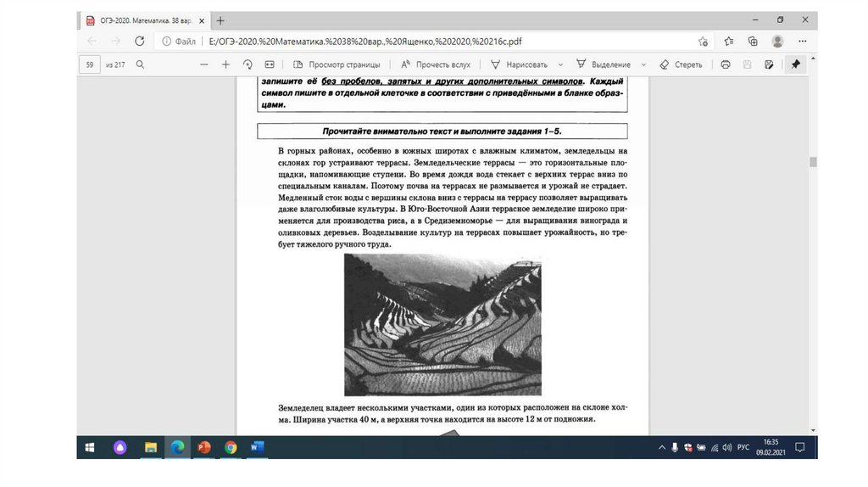868x487 pixels.
Task: Click the back navigation arrow
Action: 92,42
